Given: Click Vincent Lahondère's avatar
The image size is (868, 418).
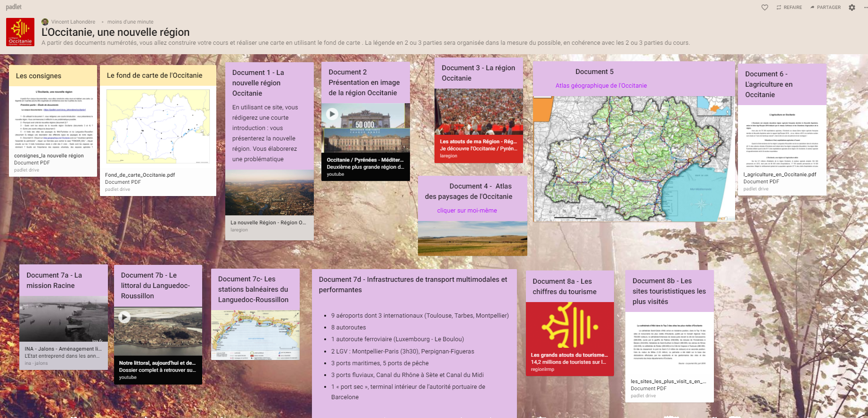Looking at the screenshot, I should [45, 22].
